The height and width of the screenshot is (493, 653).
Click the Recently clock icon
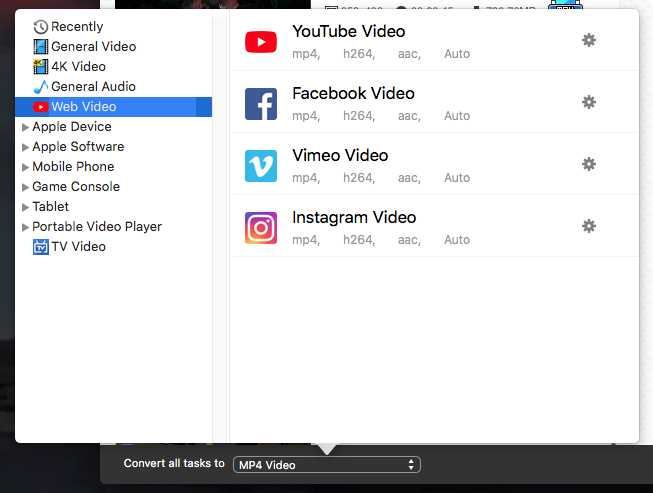(x=40, y=27)
